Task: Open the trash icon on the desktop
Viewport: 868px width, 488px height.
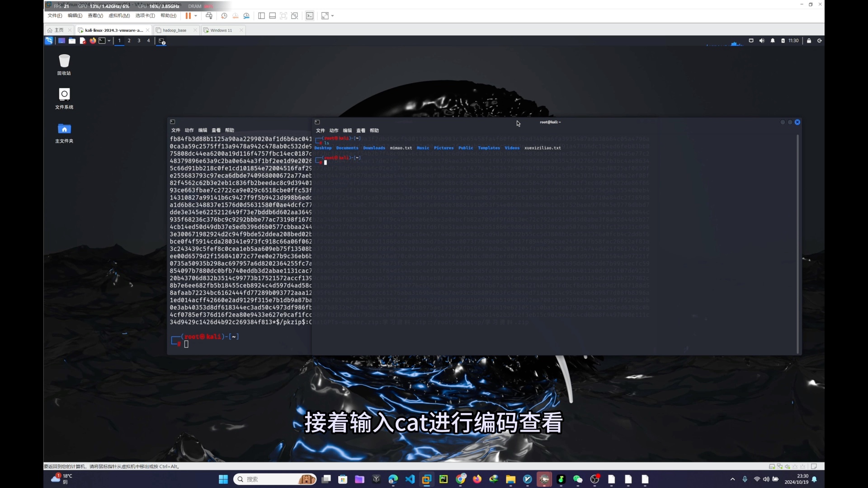Action: coord(64,61)
